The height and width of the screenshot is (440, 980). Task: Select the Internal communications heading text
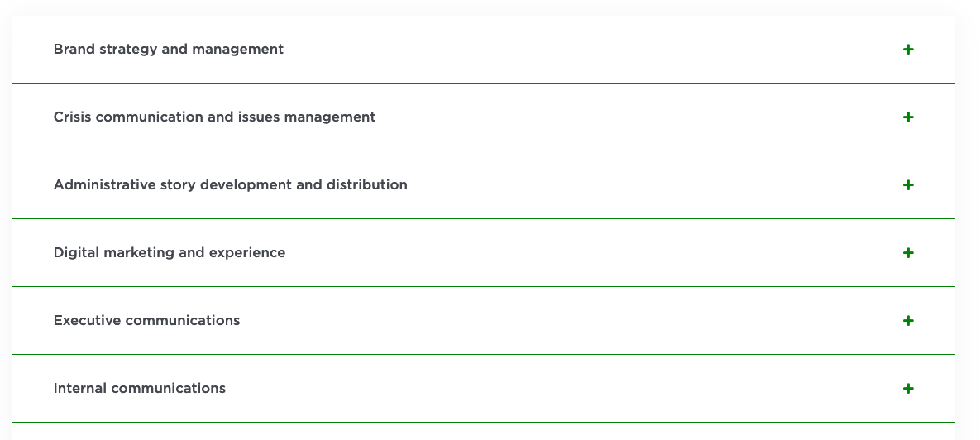pyautogui.click(x=139, y=389)
